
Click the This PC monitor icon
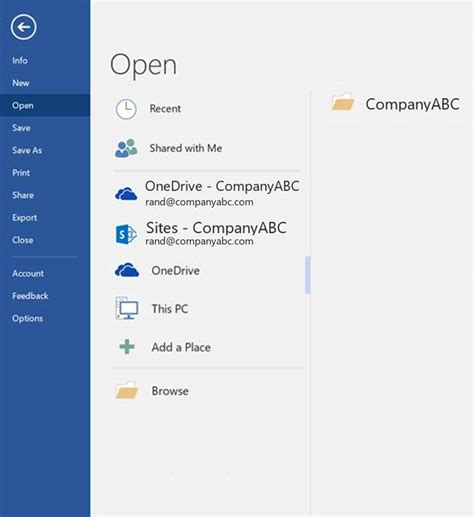coord(127,308)
